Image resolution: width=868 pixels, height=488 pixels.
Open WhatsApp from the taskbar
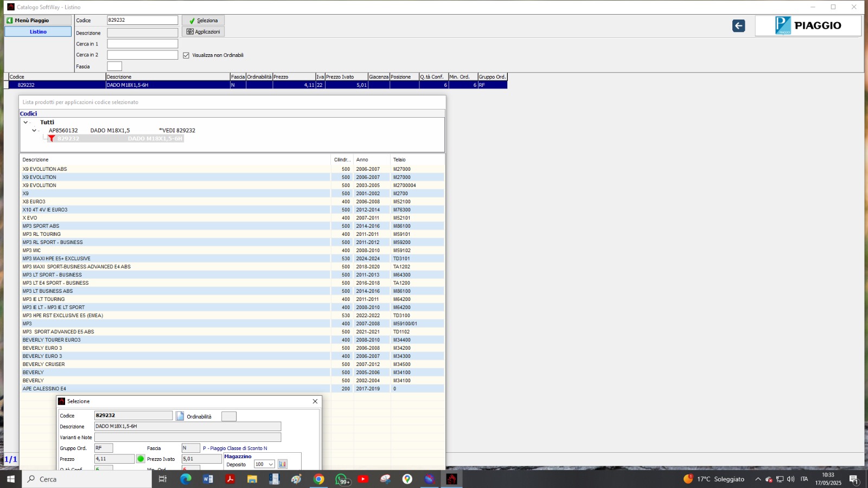[341, 479]
